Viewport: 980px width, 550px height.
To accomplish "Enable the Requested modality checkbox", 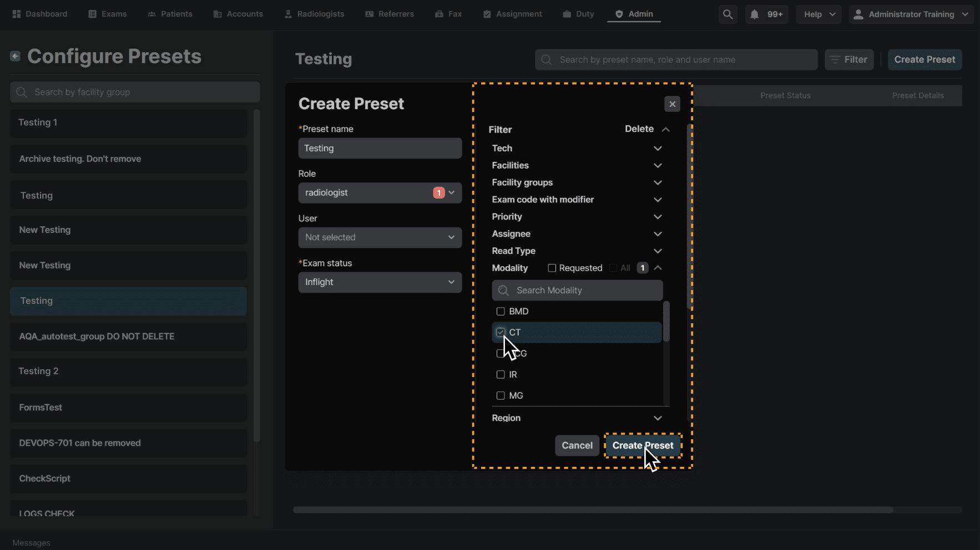I will click(552, 268).
